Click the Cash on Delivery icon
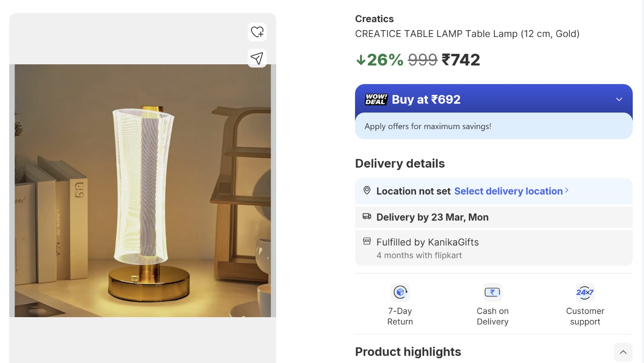The image size is (644, 363). [x=492, y=292]
